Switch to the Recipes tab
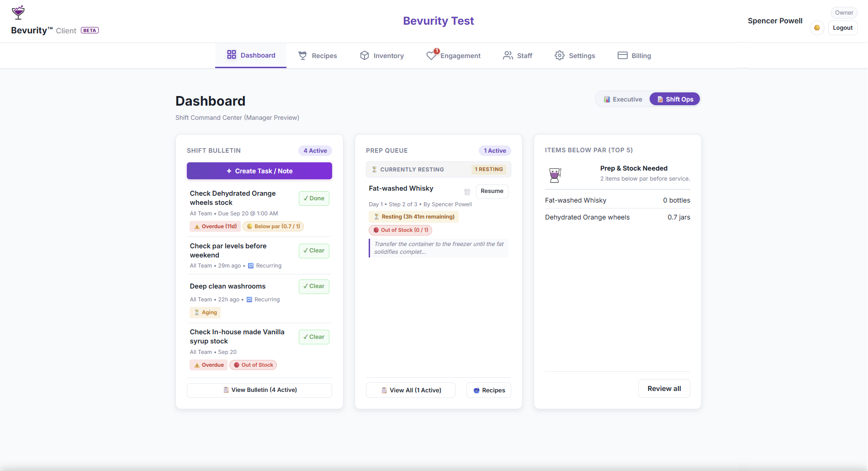Image resolution: width=868 pixels, height=471 pixels. pos(318,56)
